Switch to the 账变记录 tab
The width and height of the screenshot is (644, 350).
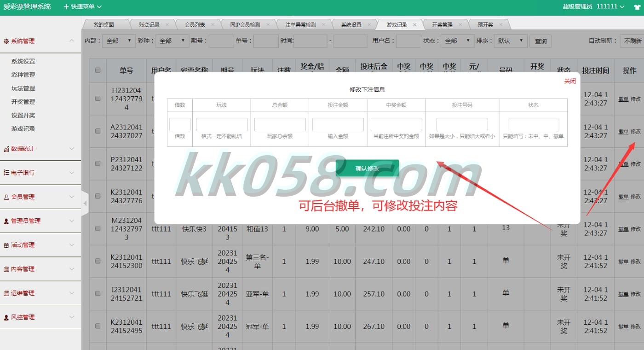click(x=149, y=25)
